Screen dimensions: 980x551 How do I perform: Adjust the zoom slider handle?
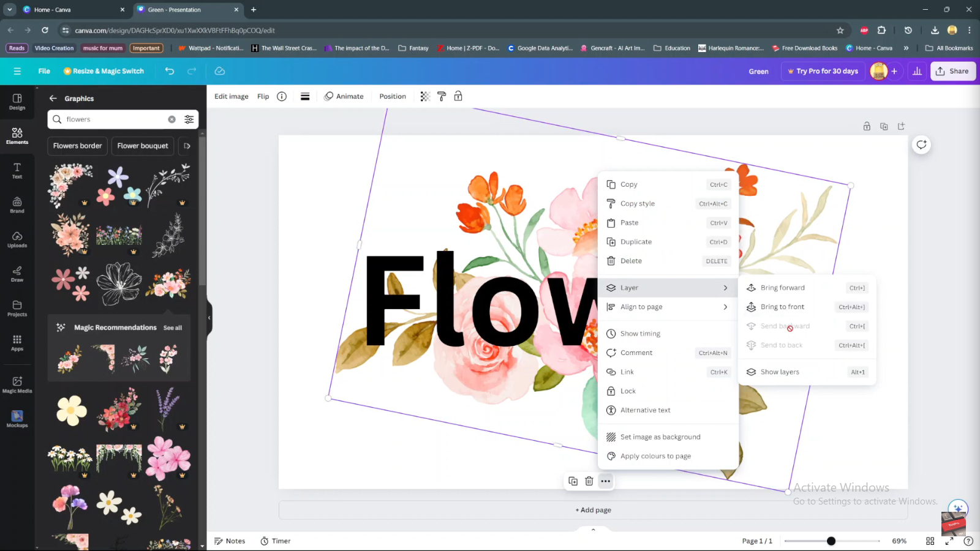[831, 541]
